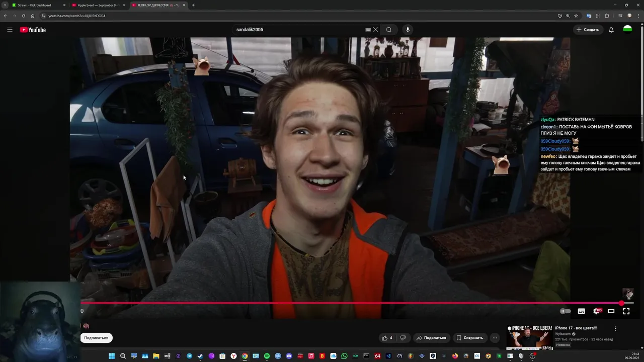Share the video via Поделиться
Viewport: 644px width, 362px height.
[x=431, y=338]
